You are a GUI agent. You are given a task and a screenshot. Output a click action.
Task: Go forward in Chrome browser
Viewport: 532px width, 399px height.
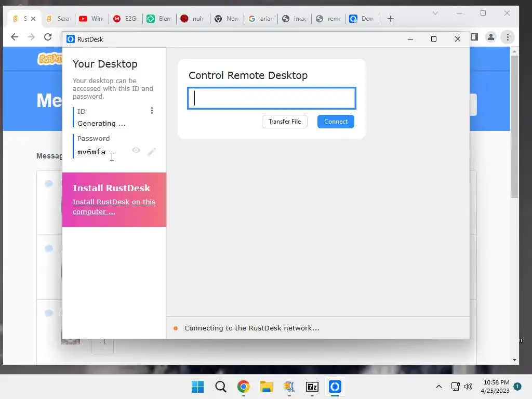[31, 37]
